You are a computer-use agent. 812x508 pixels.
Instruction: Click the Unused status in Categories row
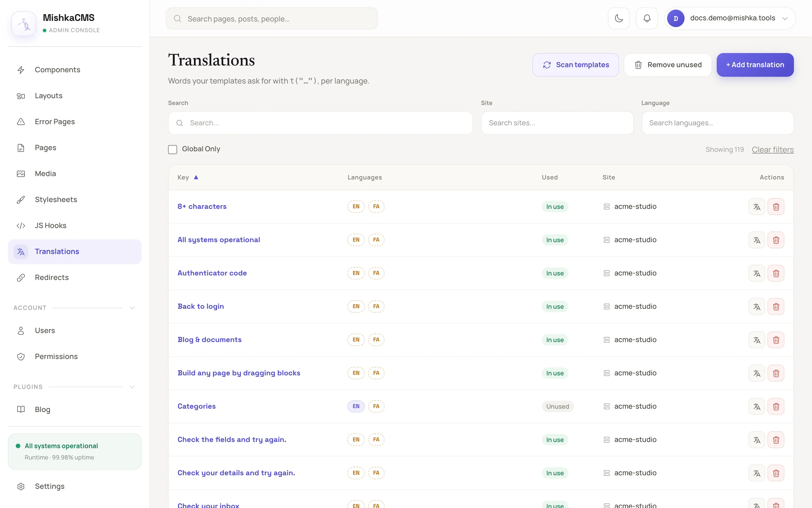557,406
